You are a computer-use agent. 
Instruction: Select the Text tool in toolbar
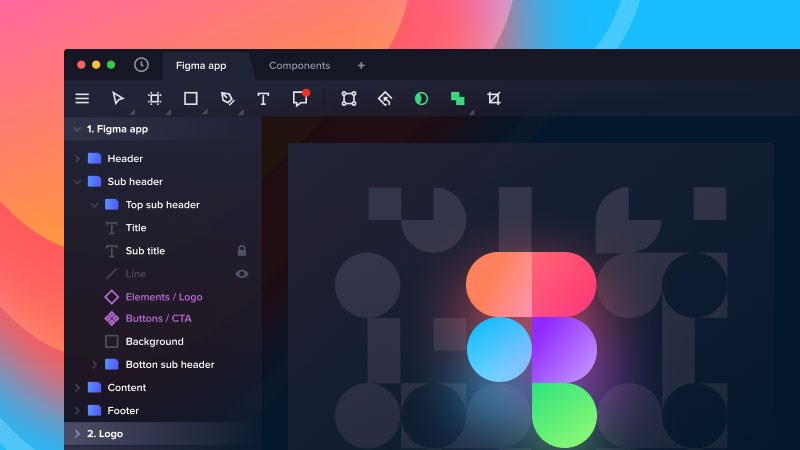point(263,98)
